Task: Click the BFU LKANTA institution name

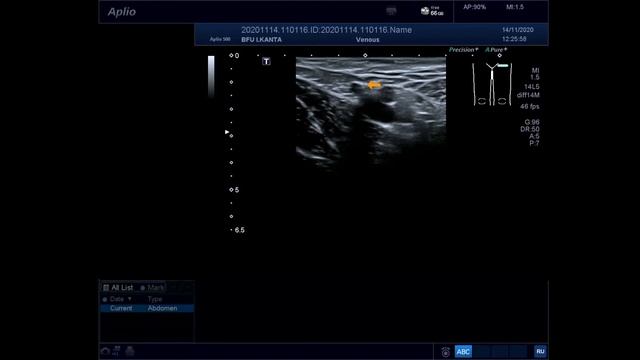Action: tap(261, 40)
